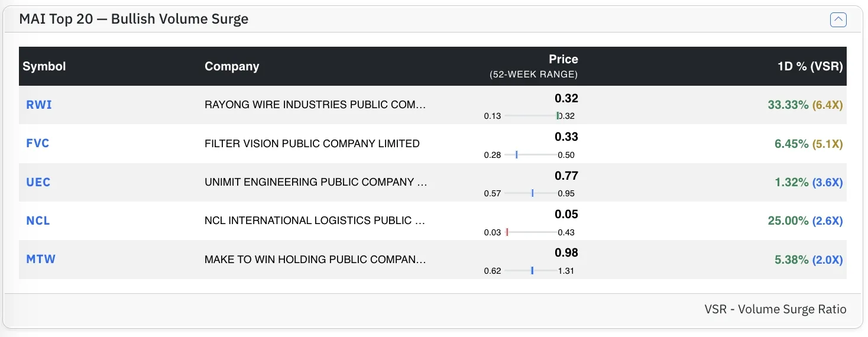Click the 5.38% (2.0X) change value

click(809, 259)
